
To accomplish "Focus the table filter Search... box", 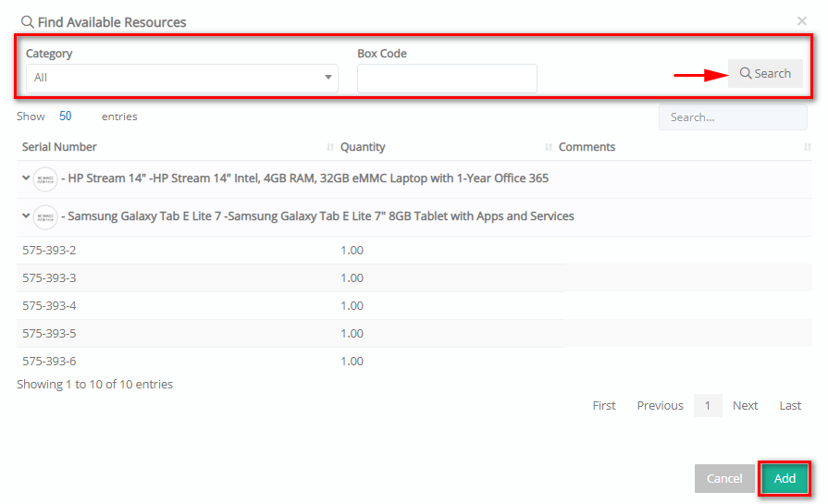I will tap(733, 117).
